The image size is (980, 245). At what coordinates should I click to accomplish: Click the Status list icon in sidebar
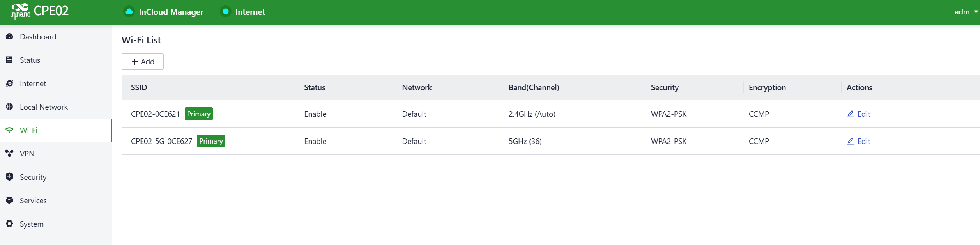(x=9, y=60)
